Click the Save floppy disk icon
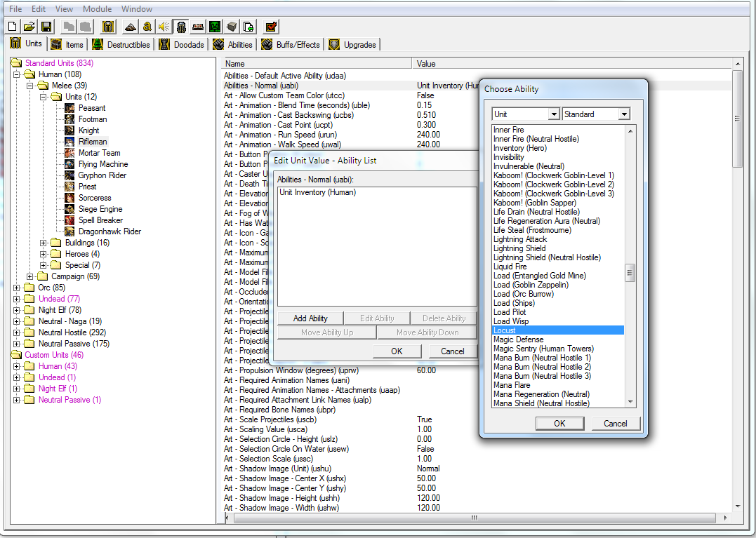Screen dimensions: 756x538 coord(46,27)
